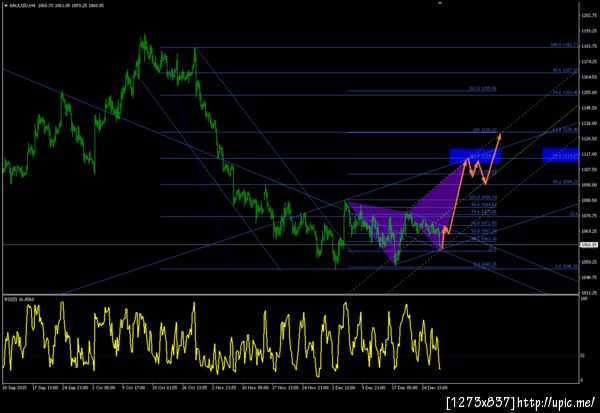Viewport: 600px width, 413px height.
Task: Click the 24 Sep 21:00 time label
Action: tap(75, 388)
